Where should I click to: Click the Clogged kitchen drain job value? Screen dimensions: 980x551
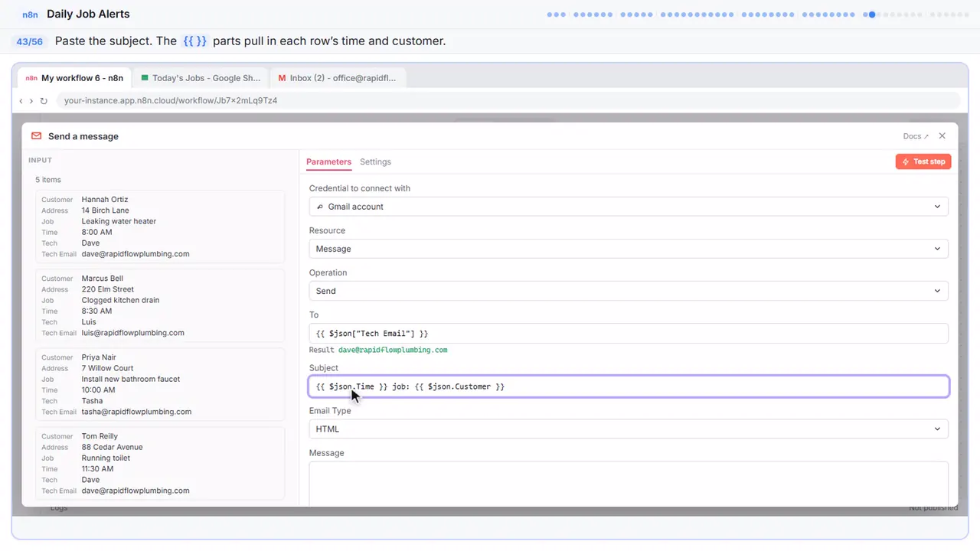click(121, 300)
